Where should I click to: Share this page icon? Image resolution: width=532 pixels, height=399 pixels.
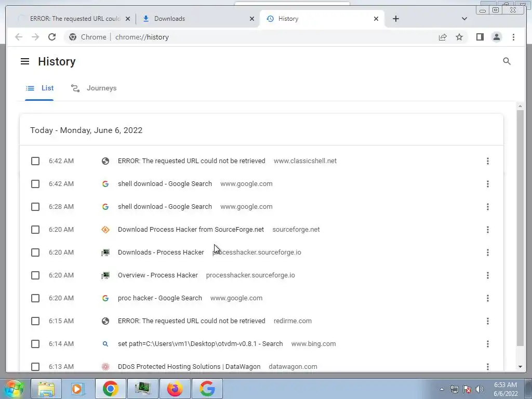tap(443, 37)
